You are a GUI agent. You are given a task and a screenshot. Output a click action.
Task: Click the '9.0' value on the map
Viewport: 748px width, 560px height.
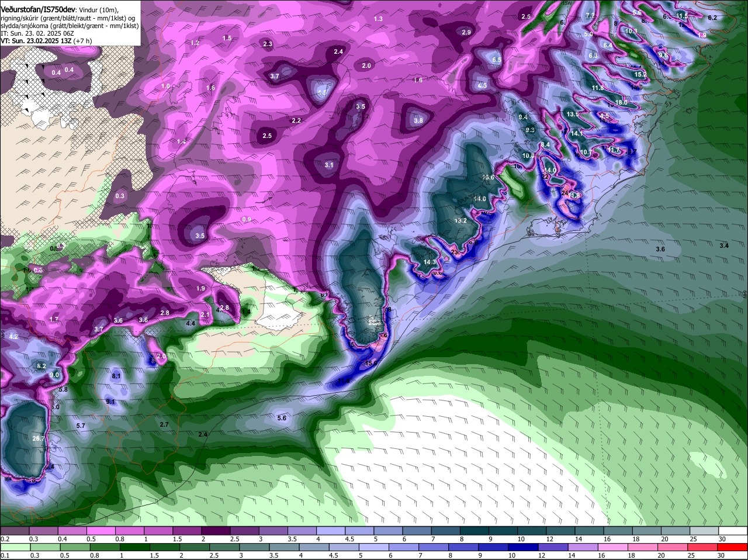tap(54, 375)
